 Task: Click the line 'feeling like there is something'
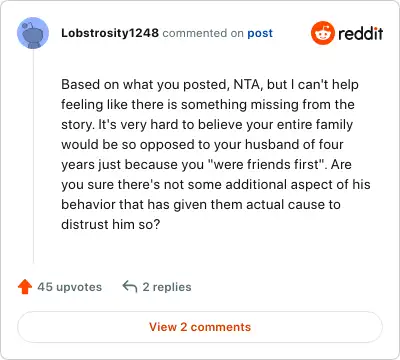(208, 105)
